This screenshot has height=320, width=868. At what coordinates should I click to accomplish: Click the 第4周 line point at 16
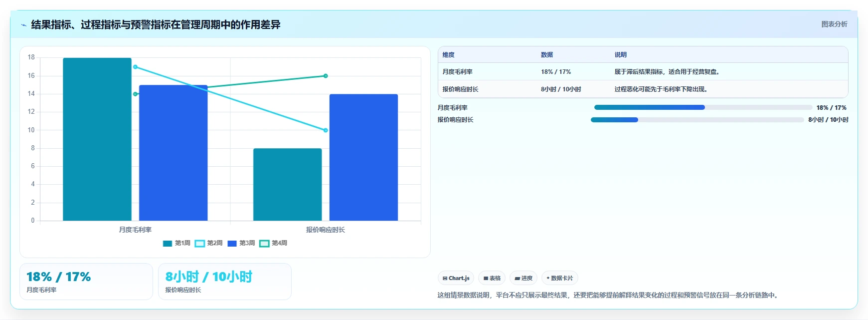pos(326,76)
